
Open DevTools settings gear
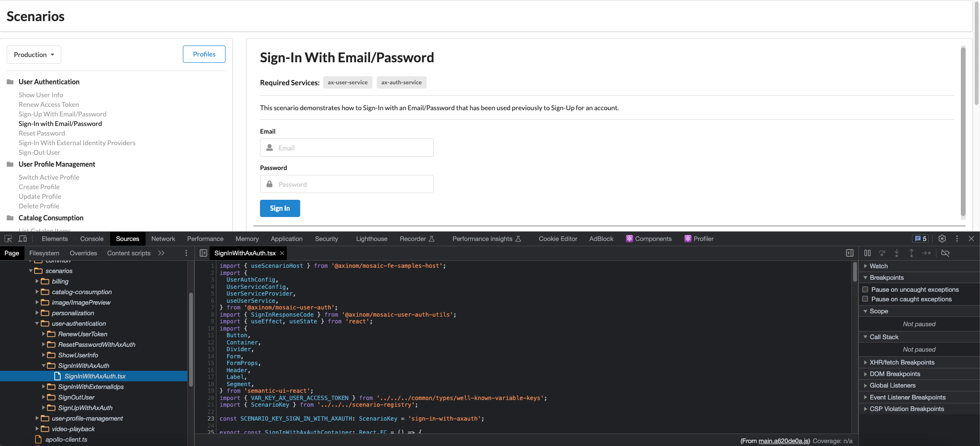click(942, 238)
